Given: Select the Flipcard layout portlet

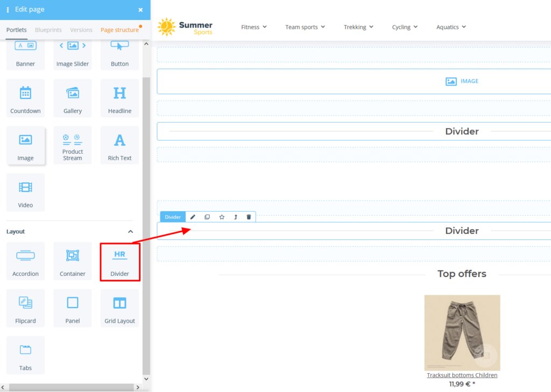Looking at the screenshot, I should (25, 308).
